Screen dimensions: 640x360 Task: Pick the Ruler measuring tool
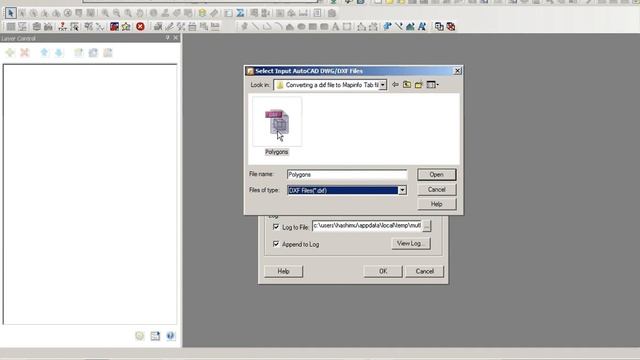point(214,13)
